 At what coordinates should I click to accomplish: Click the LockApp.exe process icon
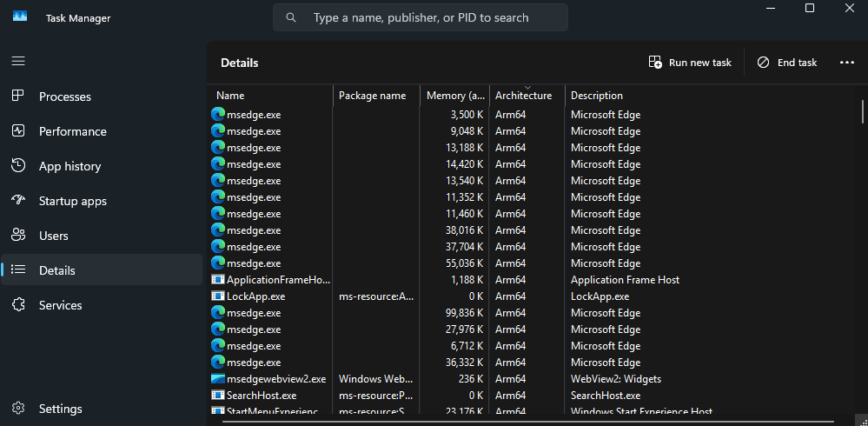[218, 296]
